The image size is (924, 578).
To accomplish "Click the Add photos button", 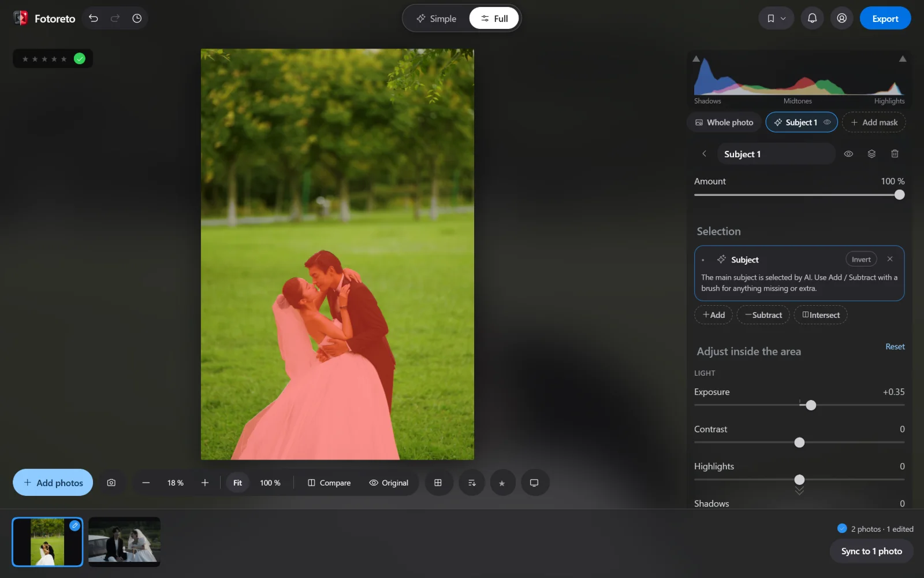I will pyautogui.click(x=53, y=483).
